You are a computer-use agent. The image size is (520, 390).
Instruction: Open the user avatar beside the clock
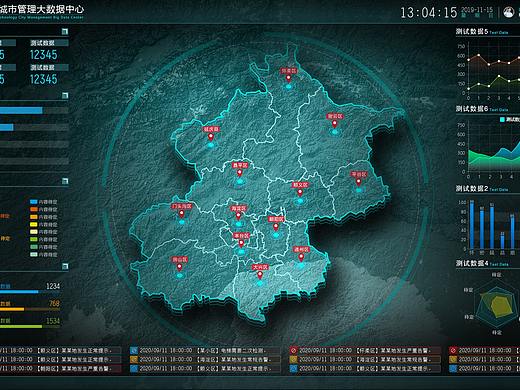[508, 12]
